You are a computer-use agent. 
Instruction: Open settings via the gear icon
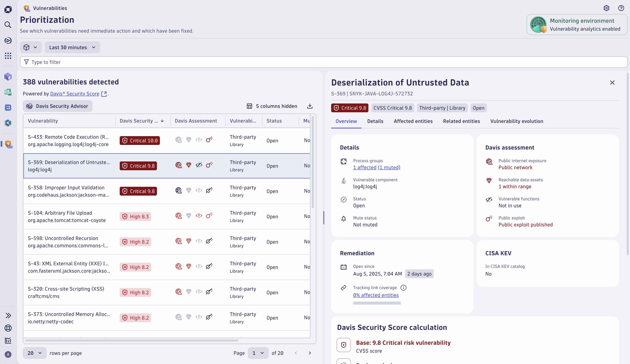click(x=607, y=8)
